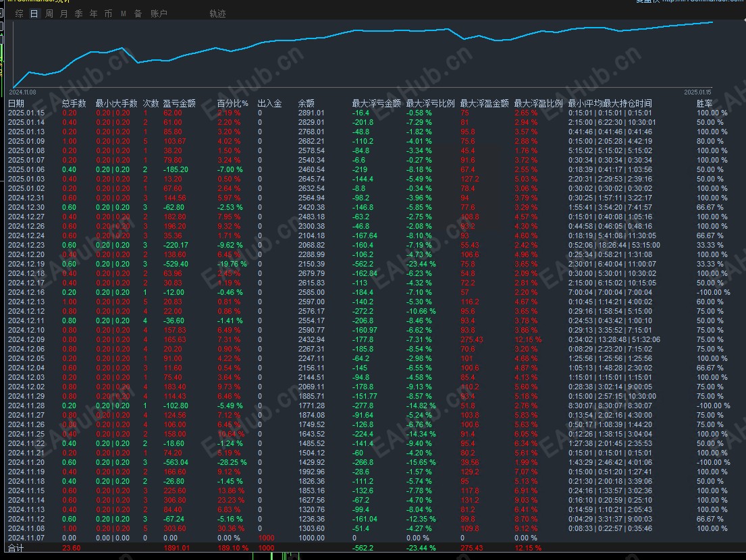Open the 币 currency tab
The width and height of the screenshot is (746, 560).
pyautogui.click(x=109, y=13)
